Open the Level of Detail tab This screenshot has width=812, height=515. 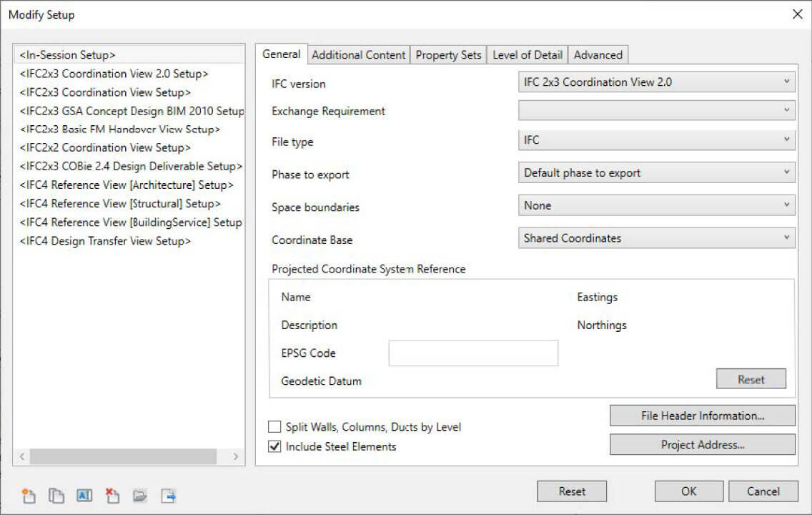(x=528, y=55)
